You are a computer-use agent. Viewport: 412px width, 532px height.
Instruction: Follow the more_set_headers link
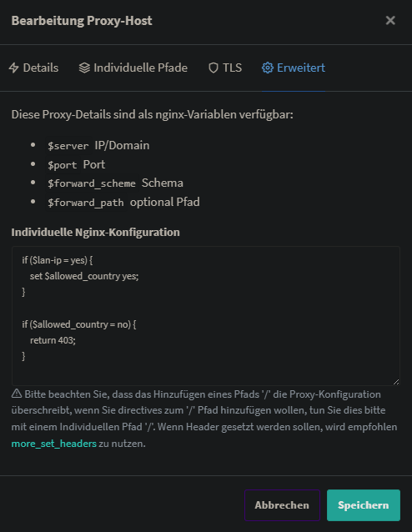pos(54,444)
